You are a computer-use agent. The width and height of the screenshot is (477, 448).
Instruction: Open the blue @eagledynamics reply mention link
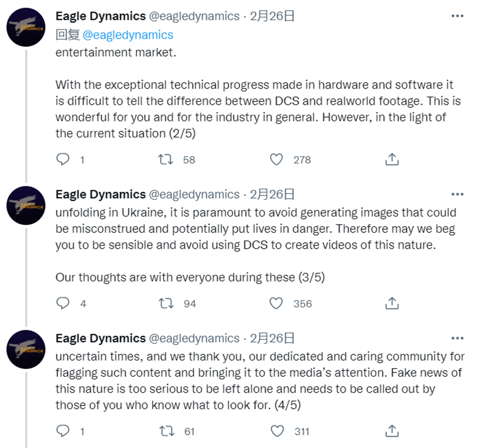pos(128,35)
